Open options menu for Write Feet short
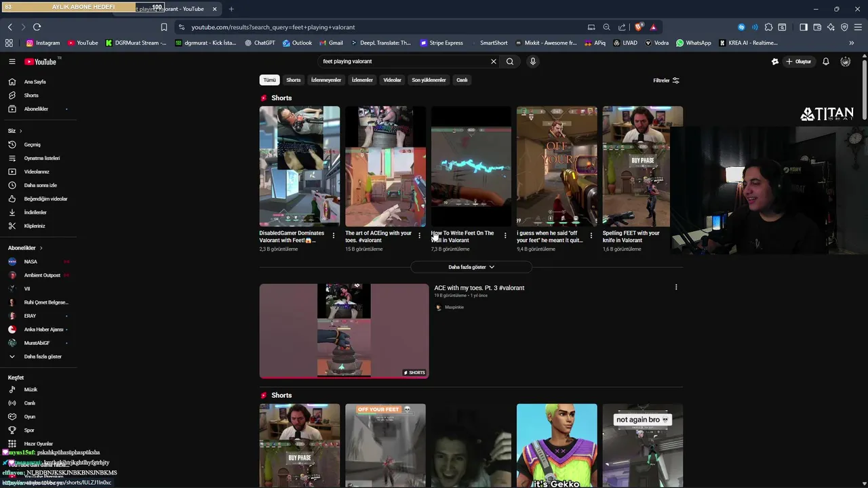The width and height of the screenshot is (868, 488). click(x=505, y=236)
